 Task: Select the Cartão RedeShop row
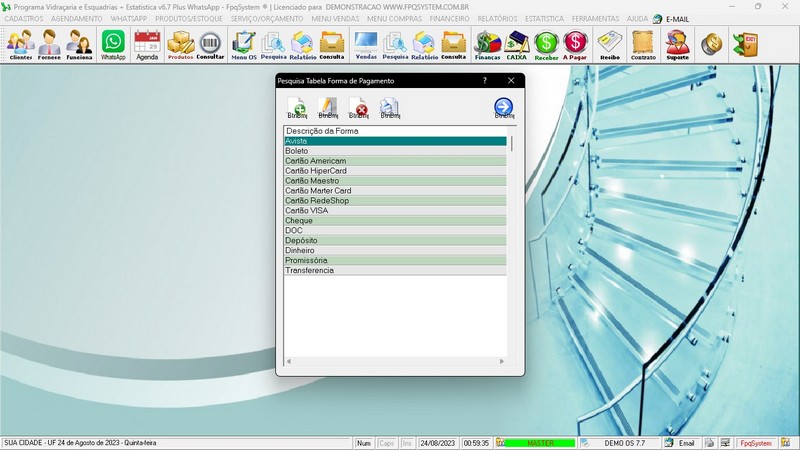coord(395,201)
